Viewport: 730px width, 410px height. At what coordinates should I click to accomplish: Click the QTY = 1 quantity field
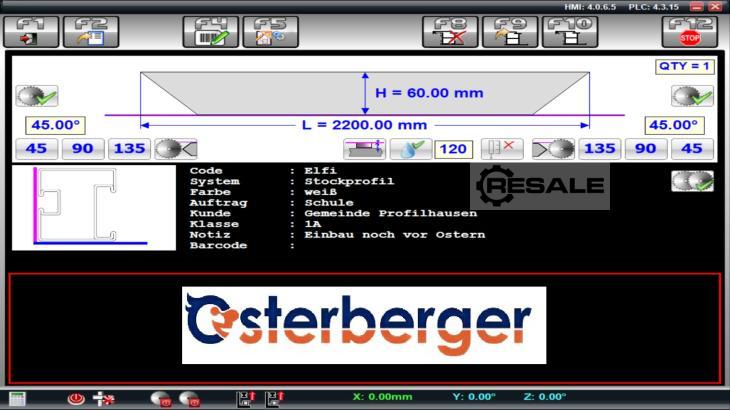pyautogui.click(x=684, y=66)
